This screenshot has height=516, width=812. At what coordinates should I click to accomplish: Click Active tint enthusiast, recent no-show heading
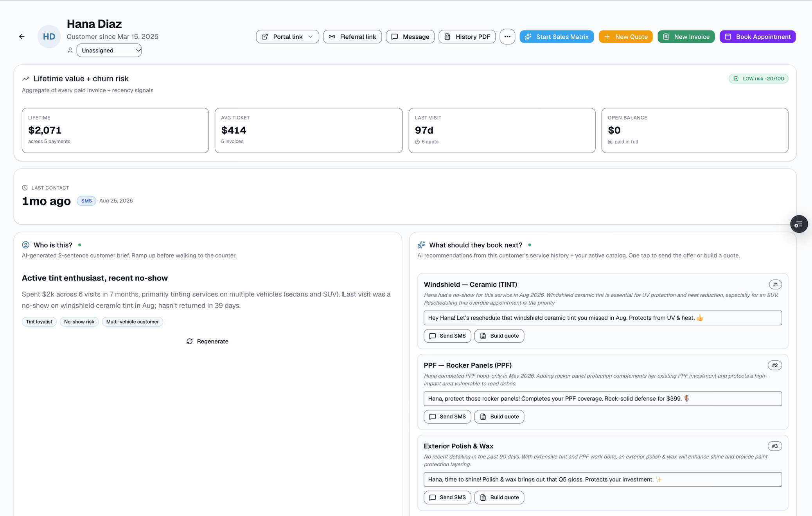pos(95,278)
